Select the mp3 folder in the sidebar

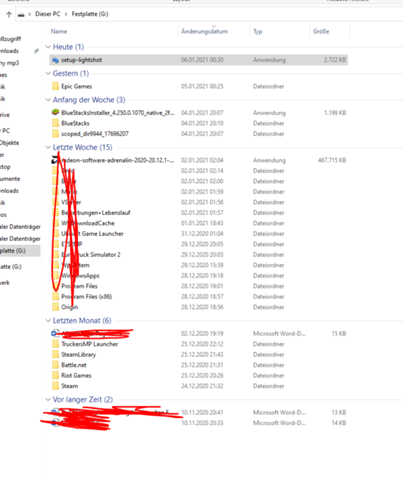coord(10,63)
